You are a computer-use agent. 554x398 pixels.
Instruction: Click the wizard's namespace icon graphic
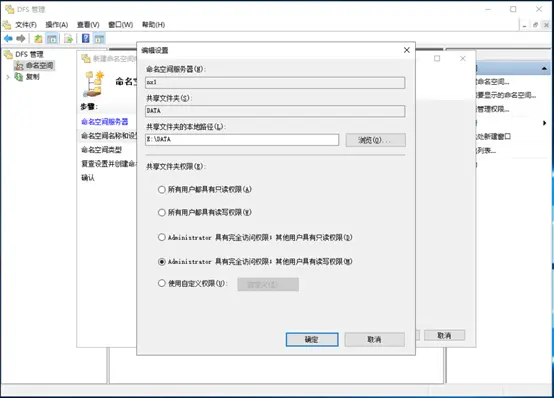(x=93, y=84)
